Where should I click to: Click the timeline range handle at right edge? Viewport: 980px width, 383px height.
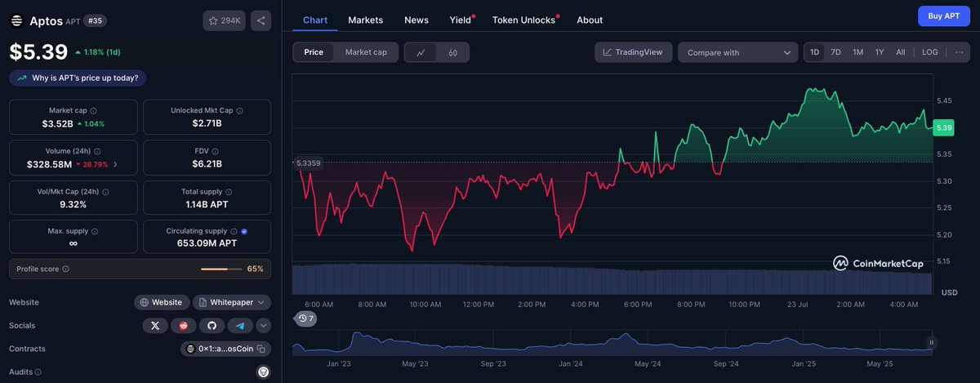(x=931, y=343)
